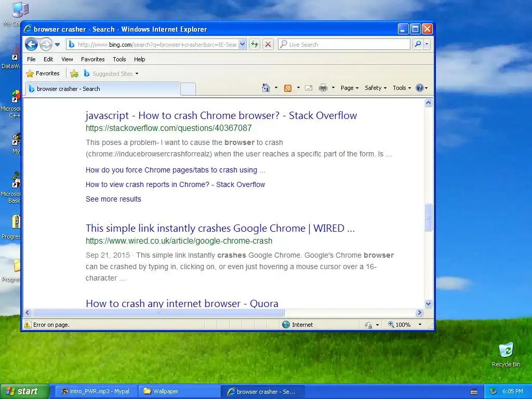Open the recent pages dropdown arrow
Image resolution: width=532 pixels, height=399 pixels.
pyautogui.click(x=57, y=45)
